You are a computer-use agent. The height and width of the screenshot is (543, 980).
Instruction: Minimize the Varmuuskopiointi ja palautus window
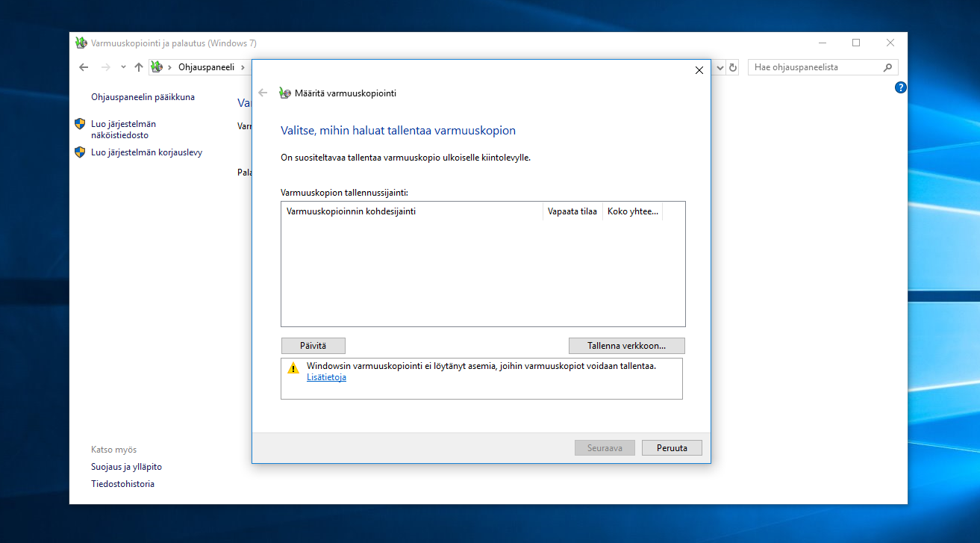[822, 43]
